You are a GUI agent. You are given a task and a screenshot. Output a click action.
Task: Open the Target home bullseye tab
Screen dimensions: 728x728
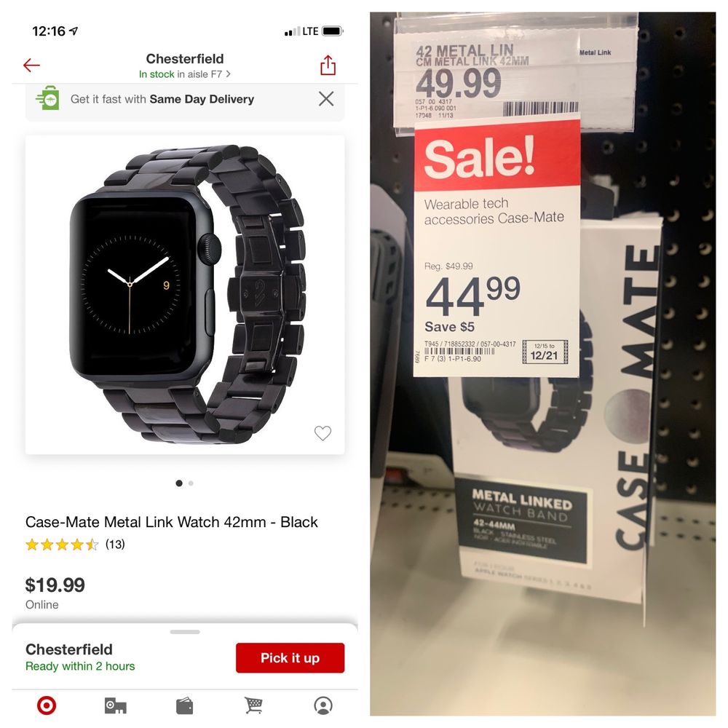coord(47,705)
